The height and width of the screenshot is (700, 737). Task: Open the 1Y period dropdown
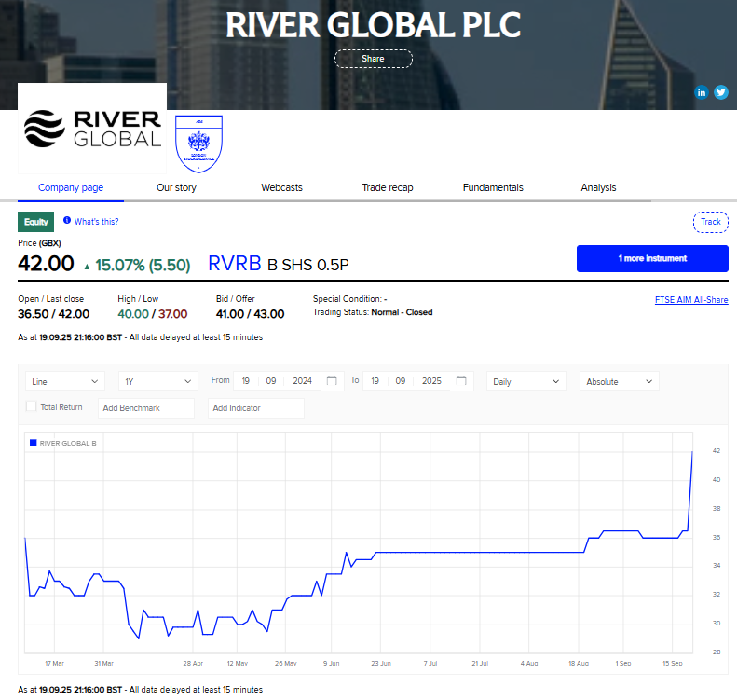point(158,381)
